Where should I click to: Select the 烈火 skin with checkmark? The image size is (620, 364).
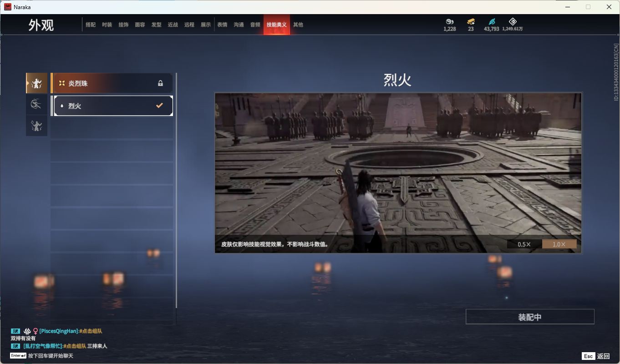pyautogui.click(x=113, y=106)
